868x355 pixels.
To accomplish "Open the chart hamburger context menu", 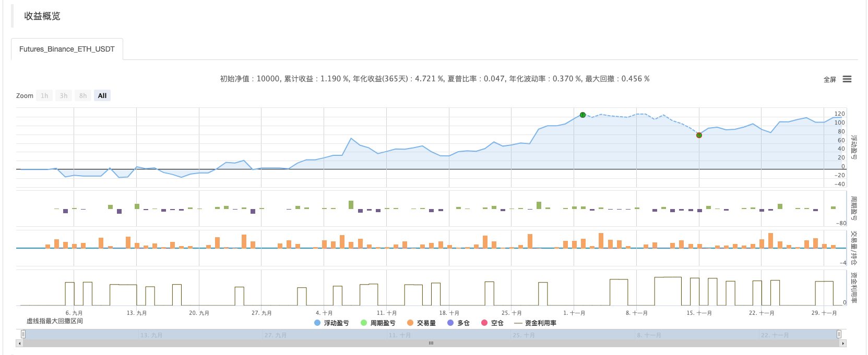I will point(847,79).
